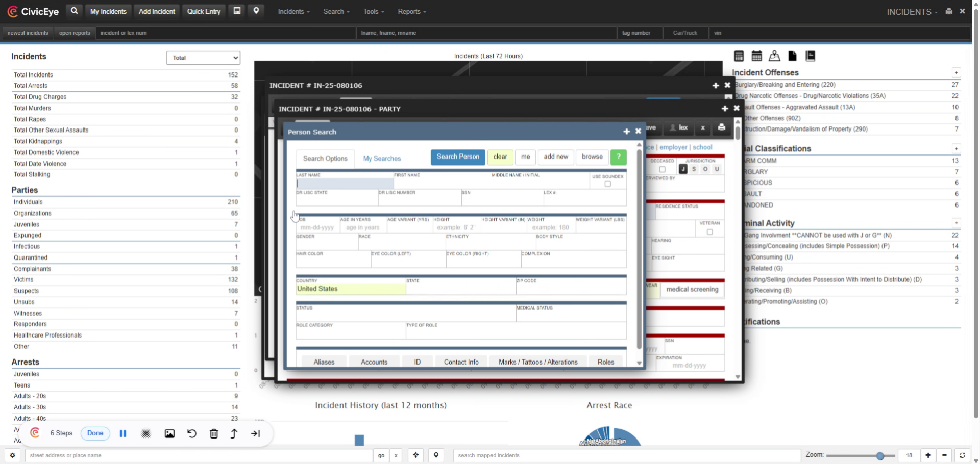Image resolution: width=980 pixels, height=464 pixels.
Task: Click the map pin icon in the top bar
Action: point(256,11)
